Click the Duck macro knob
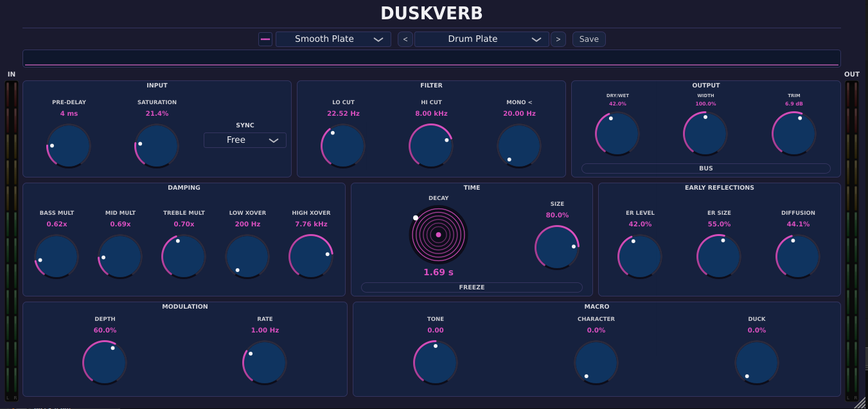The width and height of the screenshot is (868, 409). tap(757, 363)
